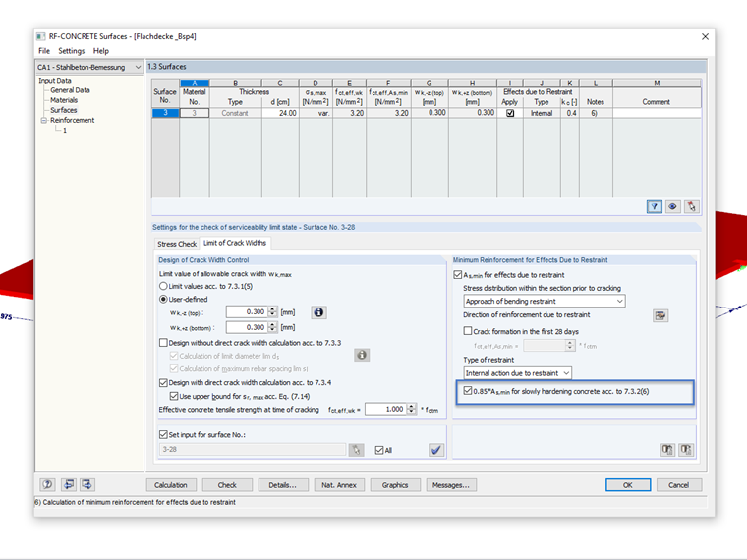Click the Calculation button
Screen dimensions: 747x560
pyautogui.click(x=171, y=485)
